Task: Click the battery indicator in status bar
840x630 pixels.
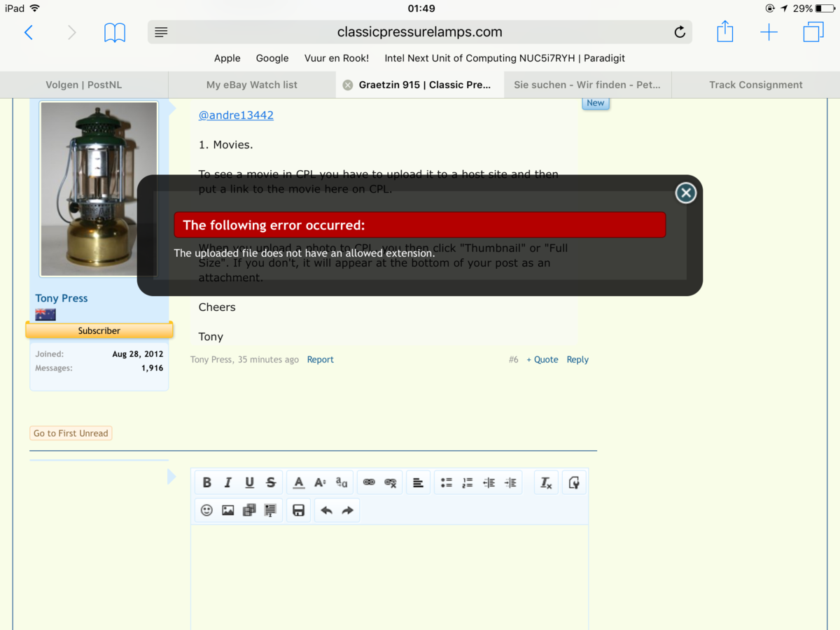Action: pos(825,8)
